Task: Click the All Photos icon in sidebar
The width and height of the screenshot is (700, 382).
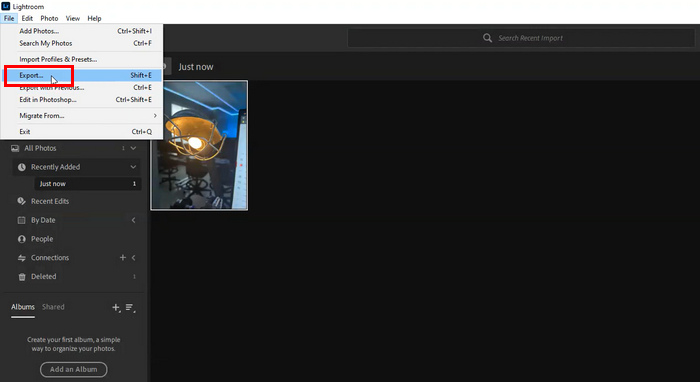Action: (15, 148)
